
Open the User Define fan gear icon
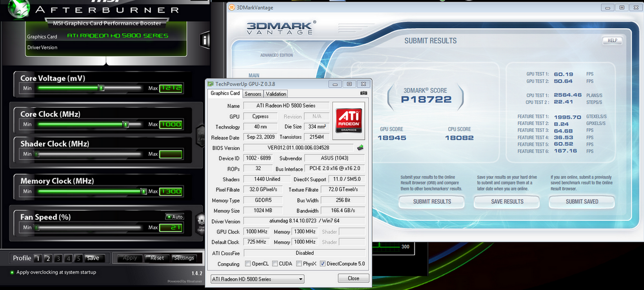pyautogui.click(x=200, y=224)
